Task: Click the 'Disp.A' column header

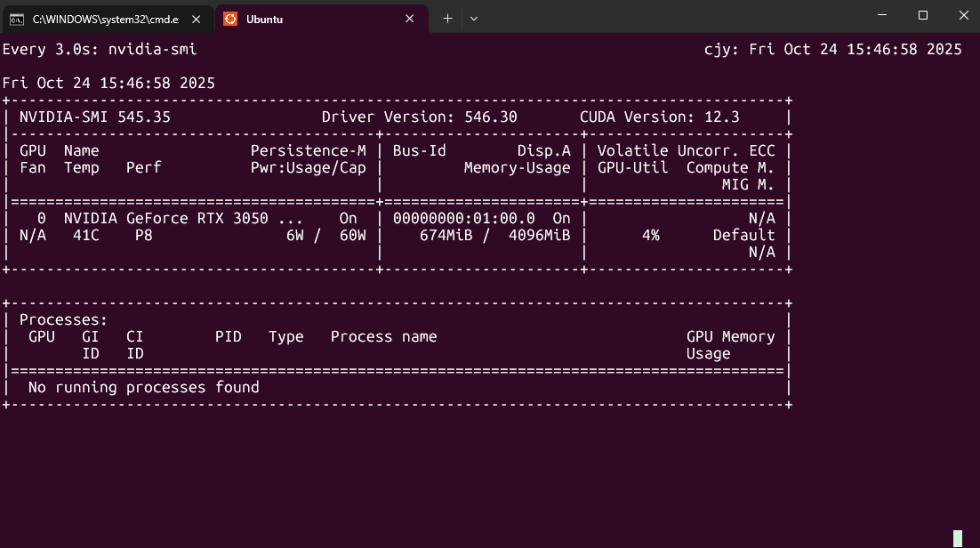Action: point(543,150)
